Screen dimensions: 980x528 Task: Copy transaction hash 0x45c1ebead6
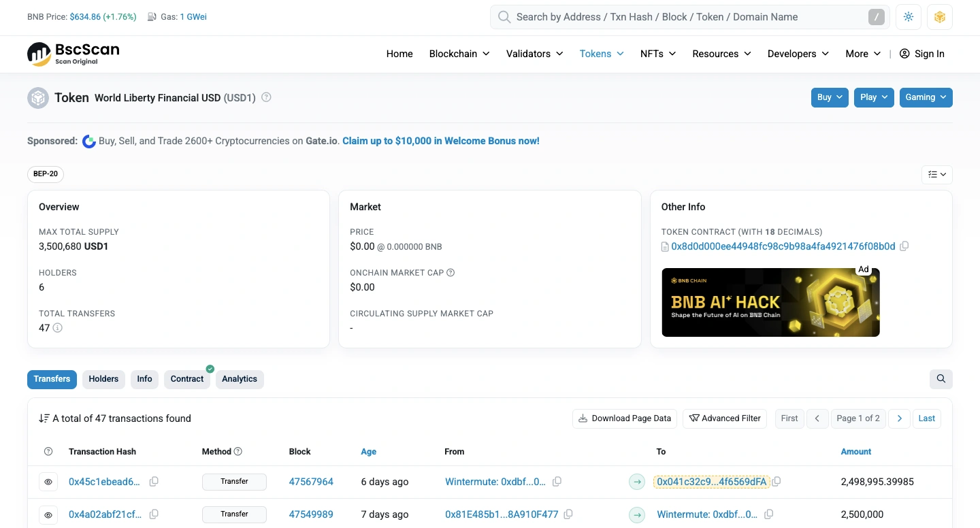[x=154, y=482]
